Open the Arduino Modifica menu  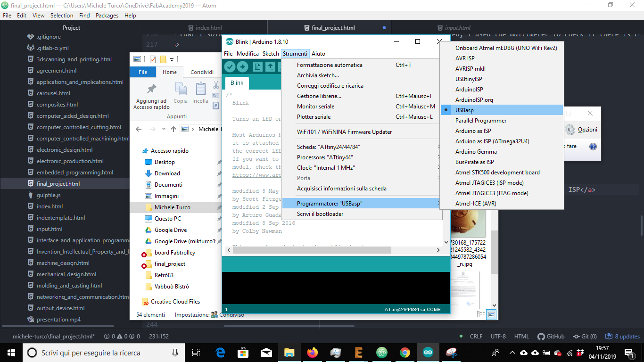[248, 54]
